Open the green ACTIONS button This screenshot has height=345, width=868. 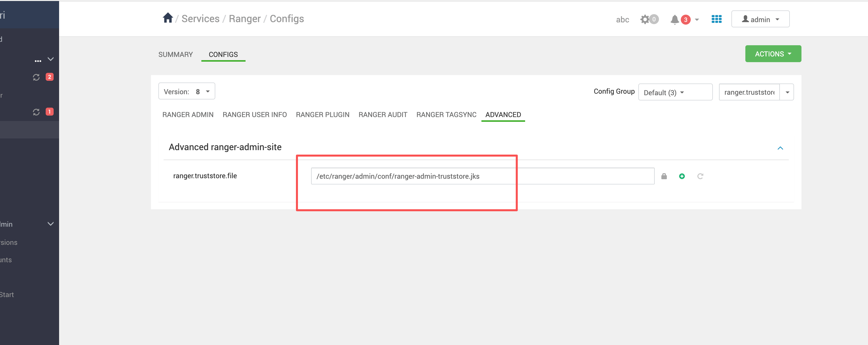click(773, 54)
